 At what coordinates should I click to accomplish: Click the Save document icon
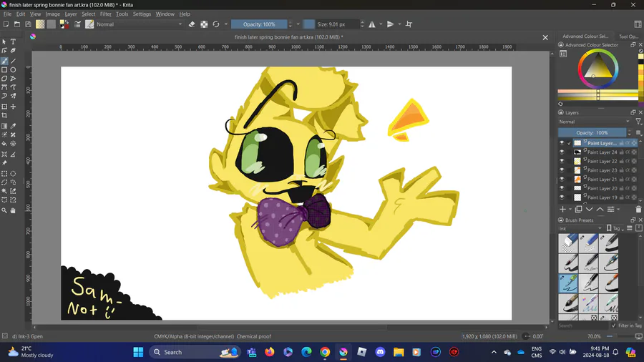[28, 24]
